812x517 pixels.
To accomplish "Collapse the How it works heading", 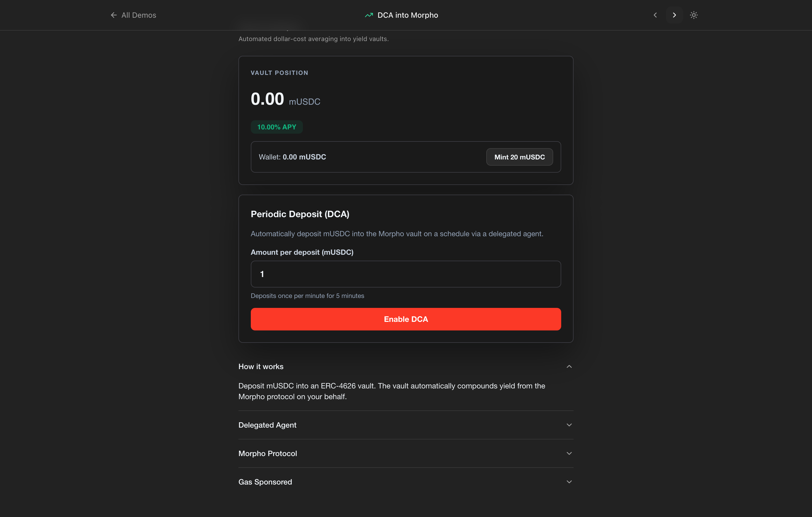I will coord(261,366).
